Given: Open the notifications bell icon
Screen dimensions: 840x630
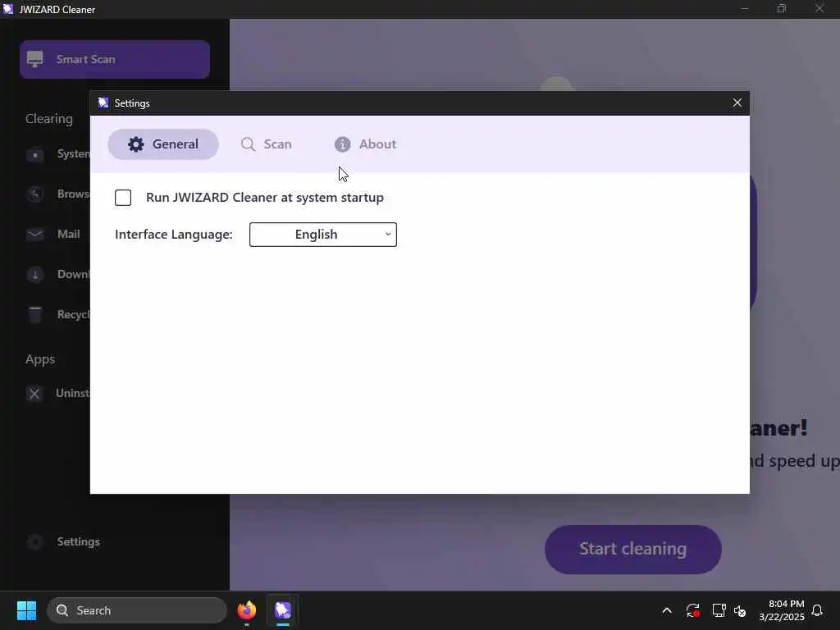Looking at the screenshot, I should pyautogui.click(x=818, y=610).
